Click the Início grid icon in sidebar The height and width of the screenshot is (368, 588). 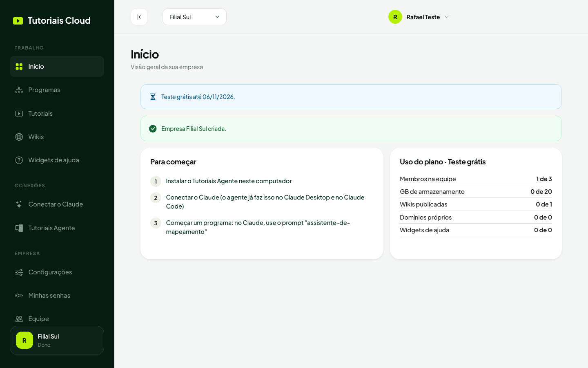coord(19,67)
